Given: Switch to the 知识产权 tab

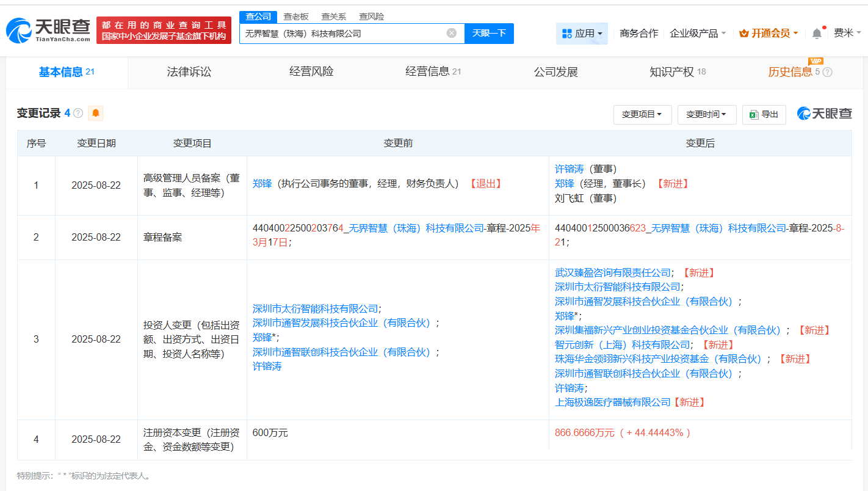Looking at the screenshot, I should coord(672,72).
